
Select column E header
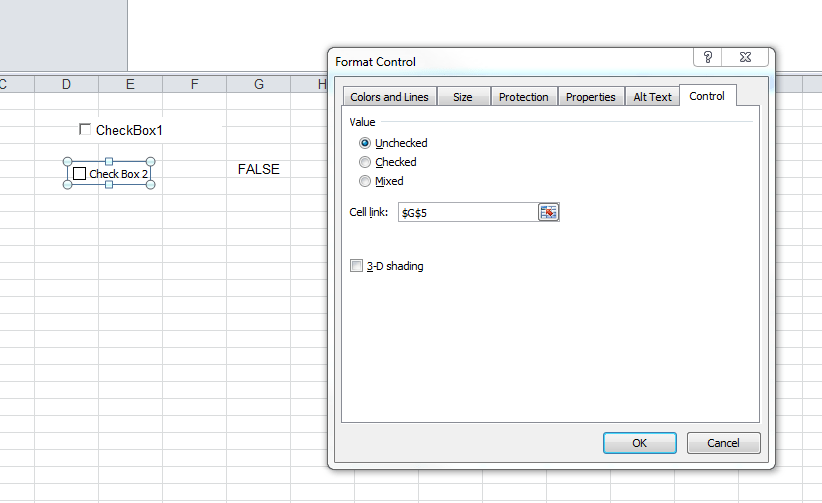(x=131, y=84)
